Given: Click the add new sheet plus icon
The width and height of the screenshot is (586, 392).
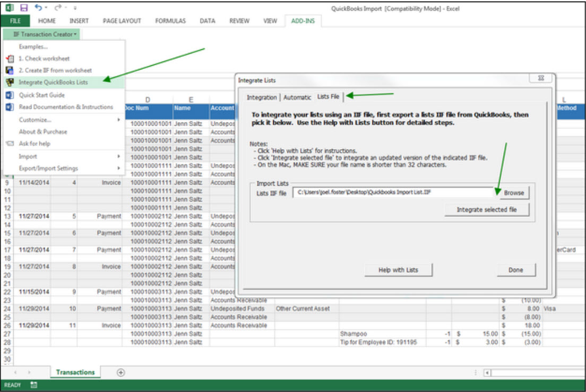Looking at the screenshot, I should 120,372.
